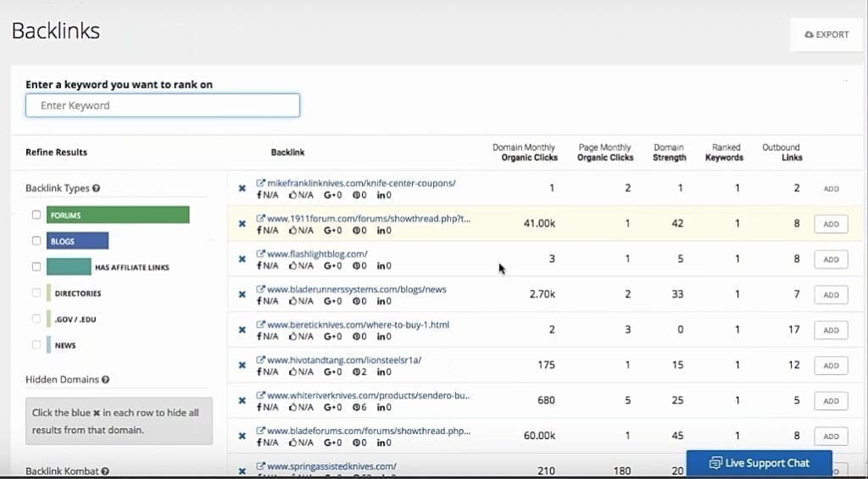Sort by Domain Monthly Organic Clicks column
Image resolution: width=868 pixels, height=479 pixels.
(525, 152)
